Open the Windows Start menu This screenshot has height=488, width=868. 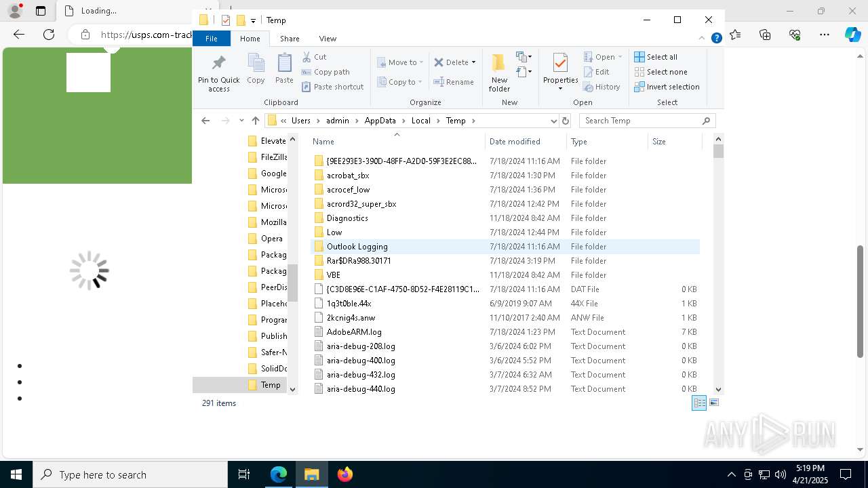(16, 474)
